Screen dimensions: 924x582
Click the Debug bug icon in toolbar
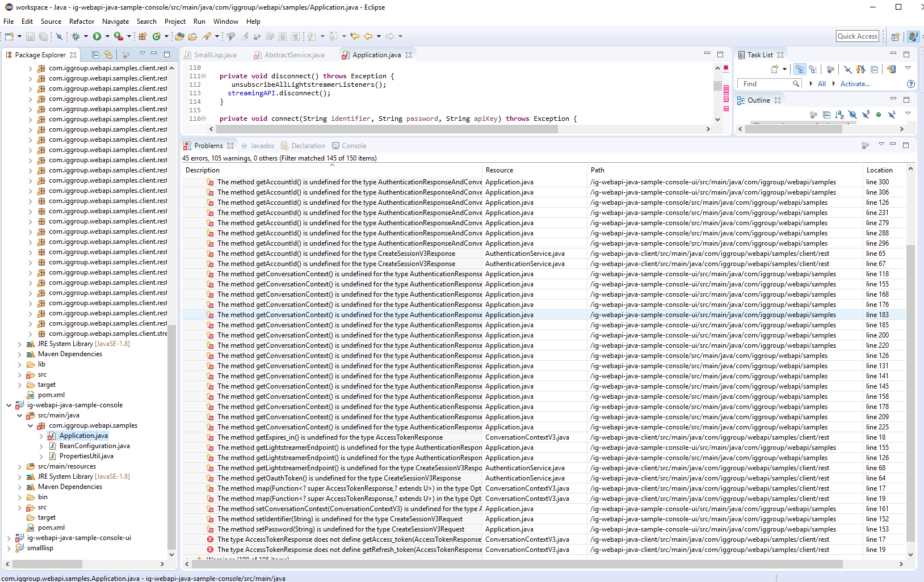[x=75, y=36]
